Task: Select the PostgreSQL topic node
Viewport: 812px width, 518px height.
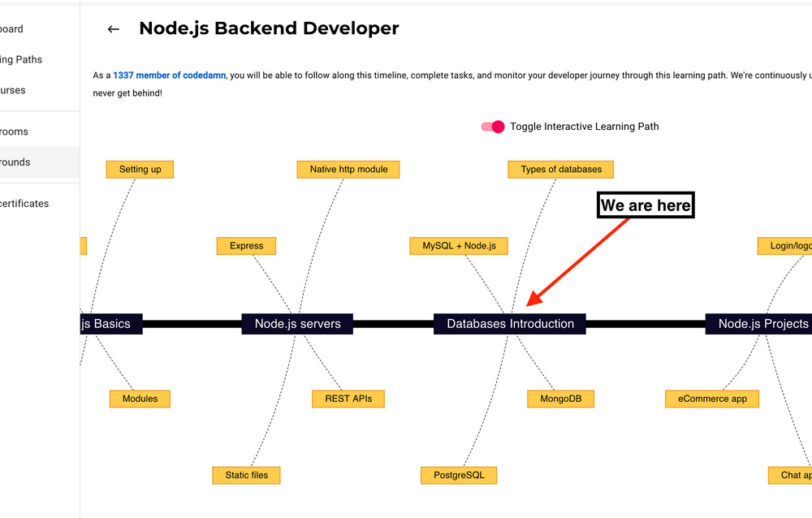Action: coord(459,475)
